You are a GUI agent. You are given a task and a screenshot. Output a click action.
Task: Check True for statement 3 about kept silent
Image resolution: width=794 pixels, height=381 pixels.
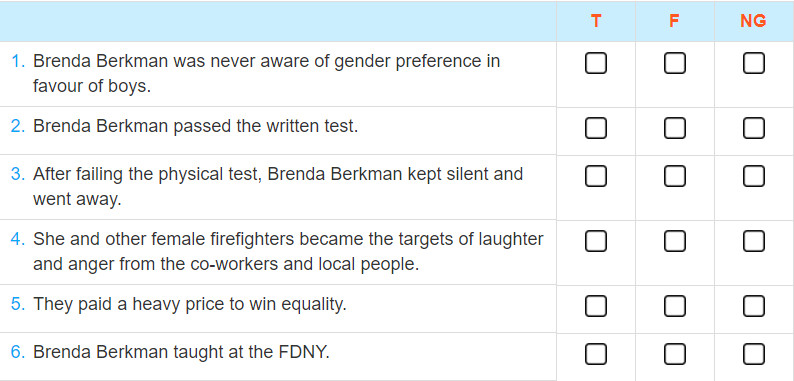click(x=596, y=176)
